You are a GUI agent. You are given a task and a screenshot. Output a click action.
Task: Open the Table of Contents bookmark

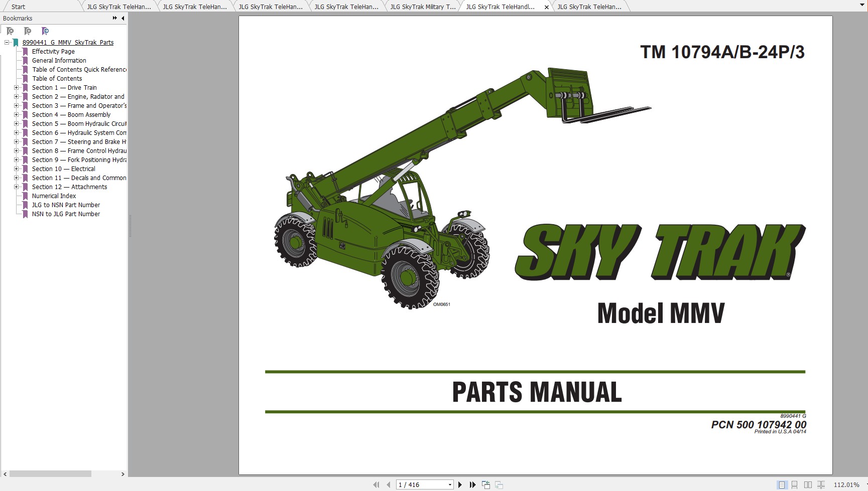[57, 78]
